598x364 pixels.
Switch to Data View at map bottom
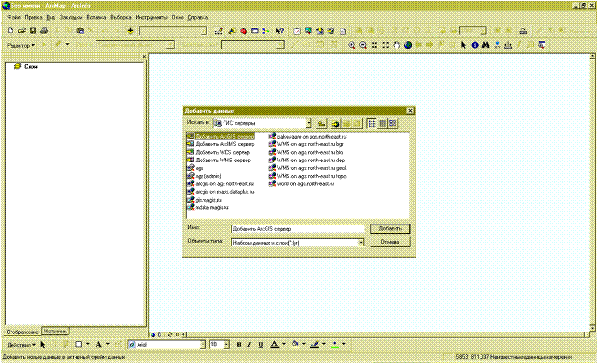(153, 335)
